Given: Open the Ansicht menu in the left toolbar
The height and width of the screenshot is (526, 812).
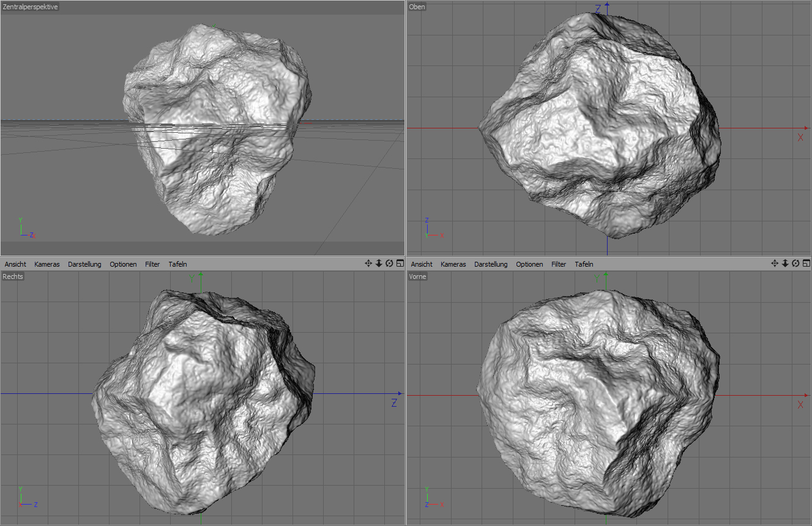Looking at the screenshot, I should pos(15,264).
